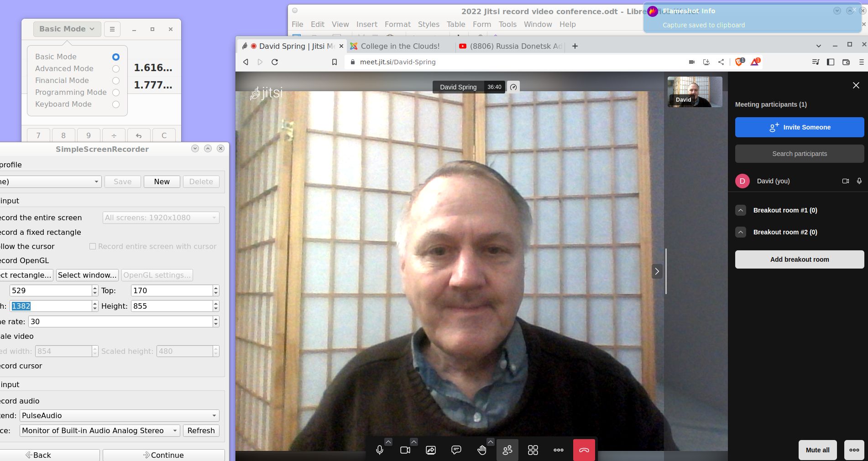Open the profile dropdown in SimpleScreenRecorder
This screenshot has width=868, height=461.
(x=50, y=181)
